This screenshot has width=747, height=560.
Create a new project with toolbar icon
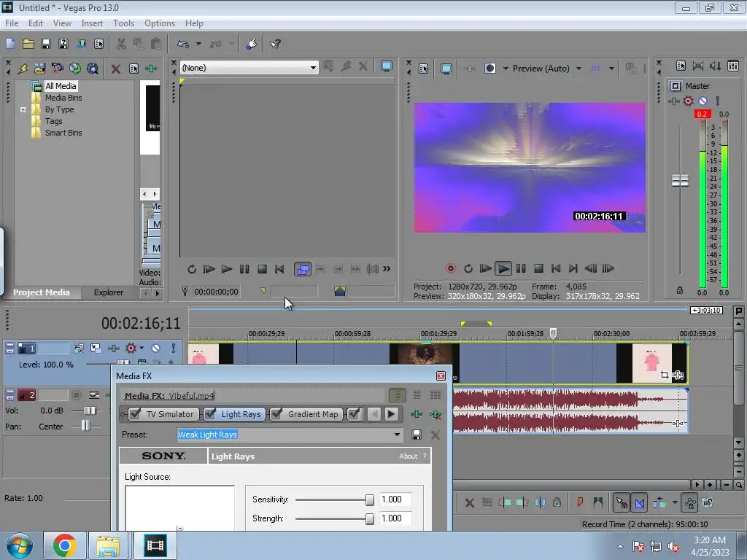click(x=10, y=44)
